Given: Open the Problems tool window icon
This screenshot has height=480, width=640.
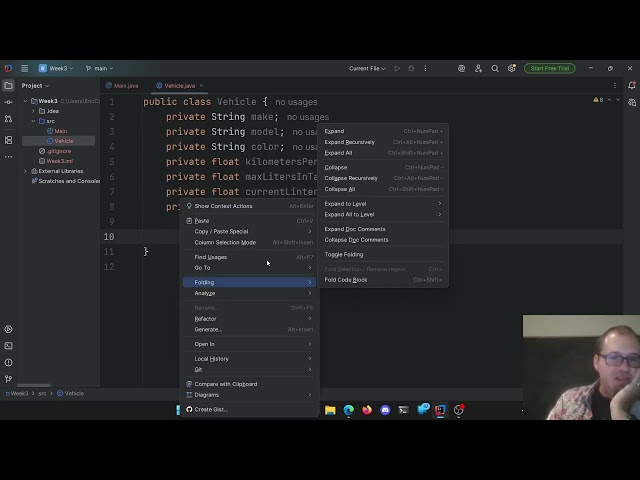Looking at the screenshot, I should tap(8, 362).
